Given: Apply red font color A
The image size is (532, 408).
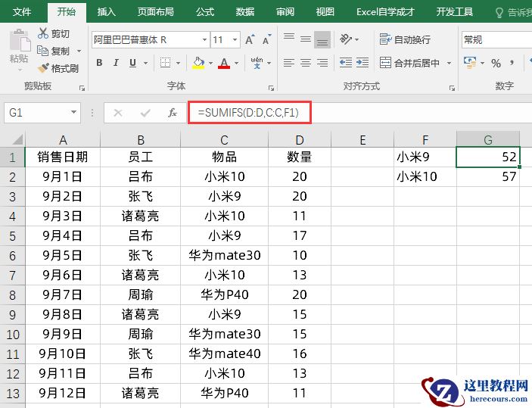Looking at the screenshot, I should [224, 63].
